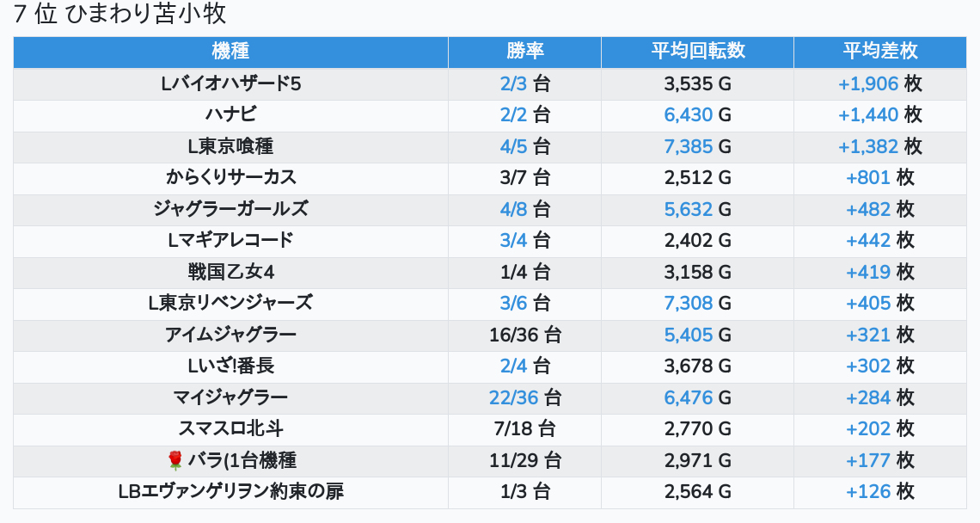Click the L東京リベンジャーズ machine name
The width and height of the screenshot is (980, 523).
tap(230, 304)
